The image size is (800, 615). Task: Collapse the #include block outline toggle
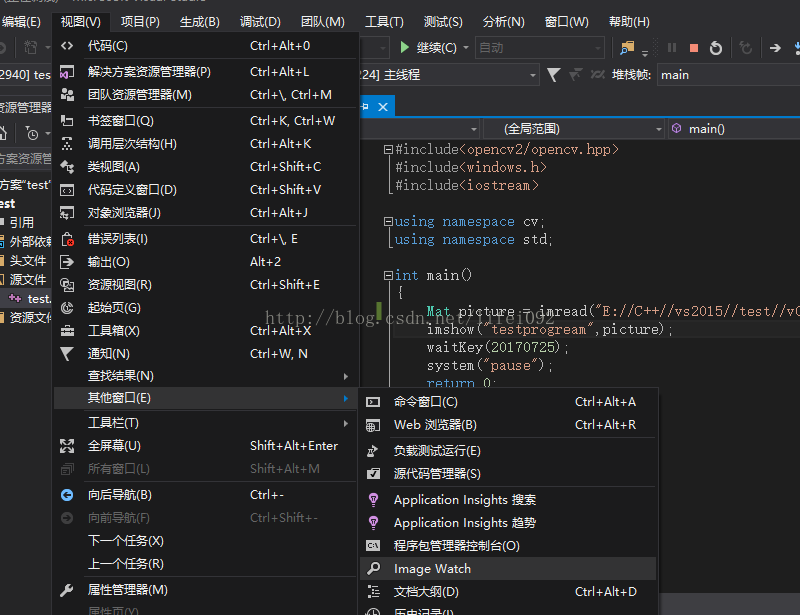click(388, 150)
